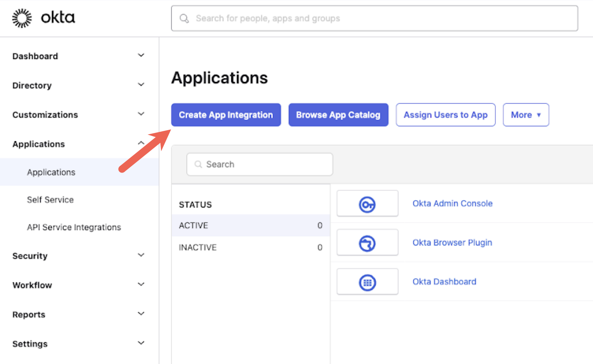Expand the Customizations section chevron
Viewport: 593px width, 364px height.
tap(141, 114)
